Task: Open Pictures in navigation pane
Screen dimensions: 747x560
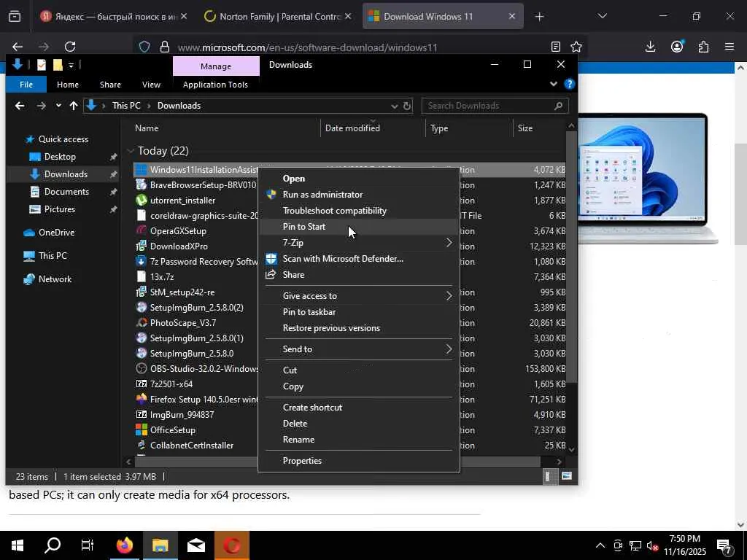Action: coord(60,209)
